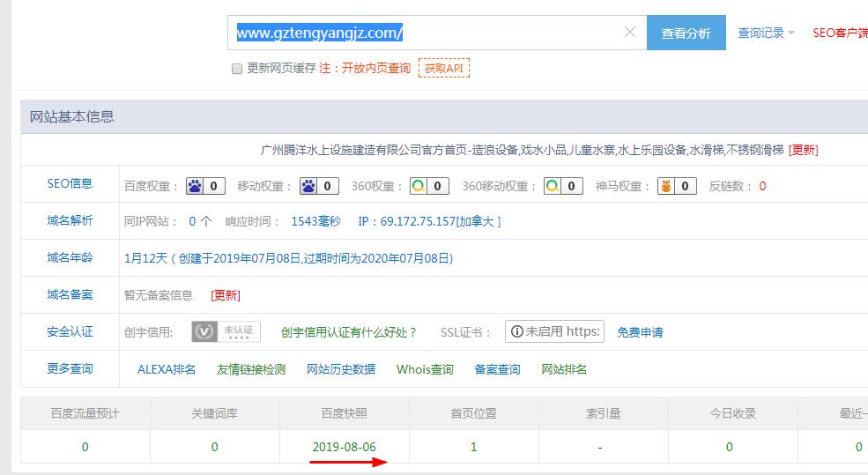
Task: Click [更新] next to 暂无备案信息
Action: click(226, 295)
